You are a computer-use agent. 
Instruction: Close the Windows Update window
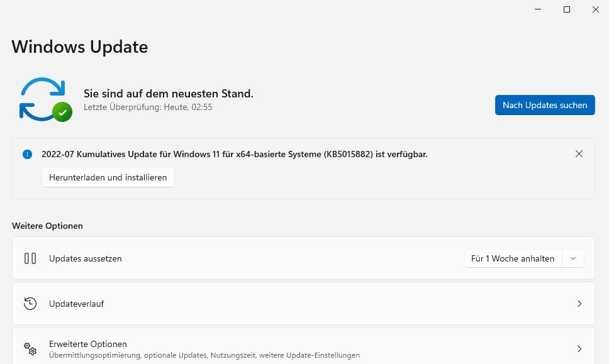[x=595, y=9]
